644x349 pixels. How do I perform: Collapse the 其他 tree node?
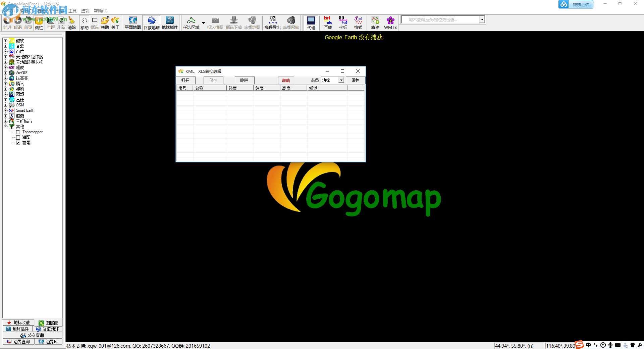coord(5,127)
